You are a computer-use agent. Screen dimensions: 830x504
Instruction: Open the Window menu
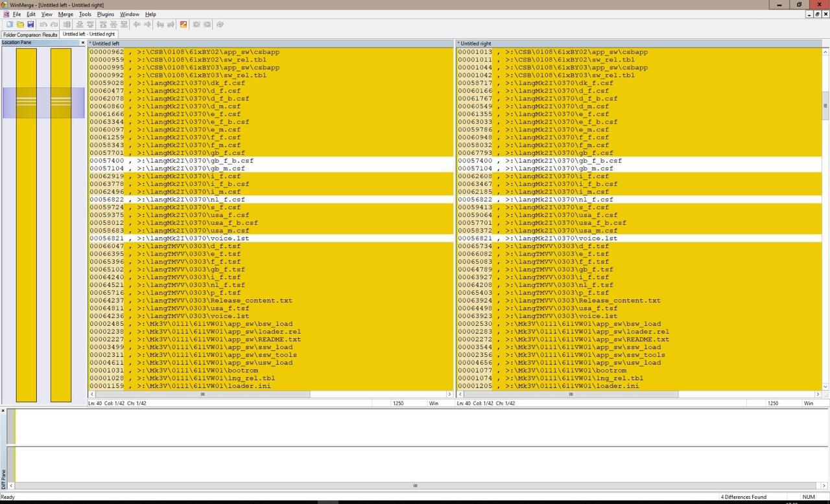tap(129, 14)
